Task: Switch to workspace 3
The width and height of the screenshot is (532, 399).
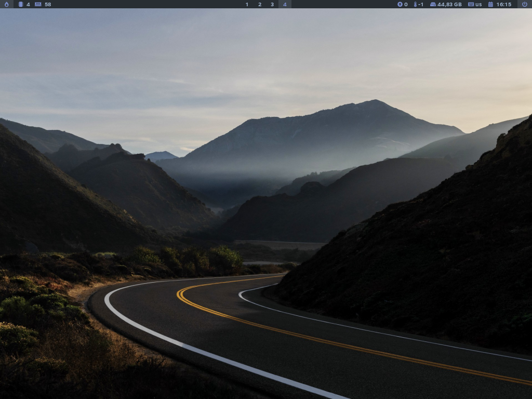Action: (272, 4)
